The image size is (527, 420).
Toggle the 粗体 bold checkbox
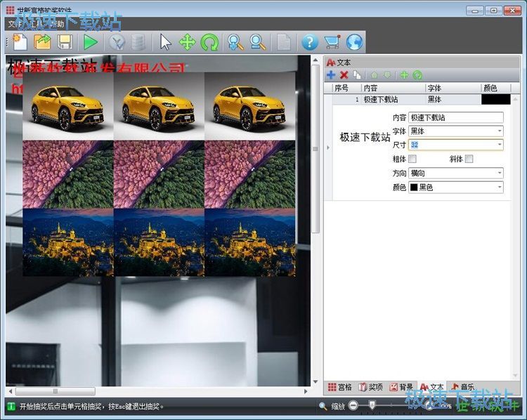coord(412,159)
